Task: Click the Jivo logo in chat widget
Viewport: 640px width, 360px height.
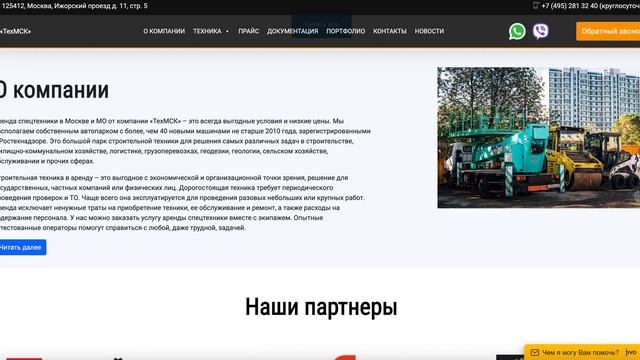Action: [631, 352]
